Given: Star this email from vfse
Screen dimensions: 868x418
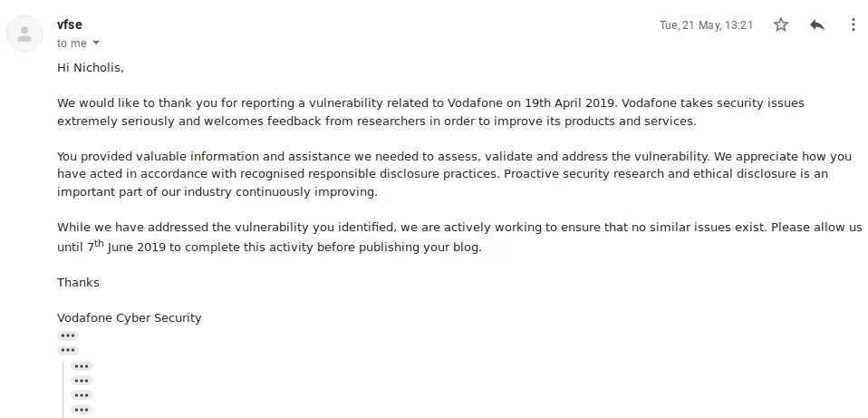Looking at the screenshot, I should [x=781, y=25].
